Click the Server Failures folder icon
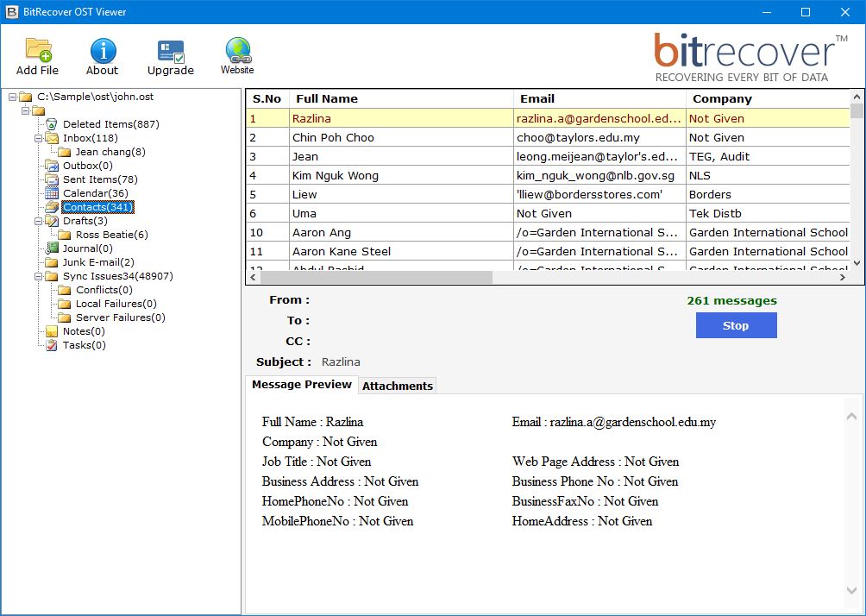This screenshot has width=866, height=616. tap(65, 317)
